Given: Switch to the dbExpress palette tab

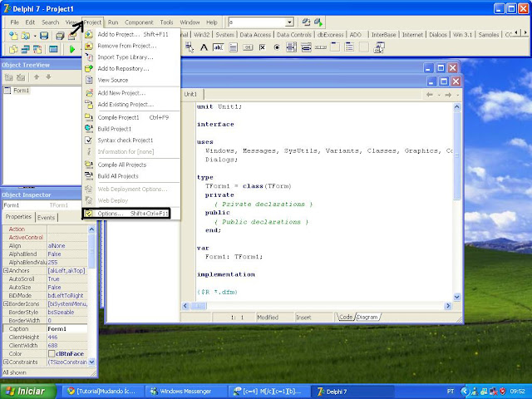Looking at the screenshot, I should point(330,35).
